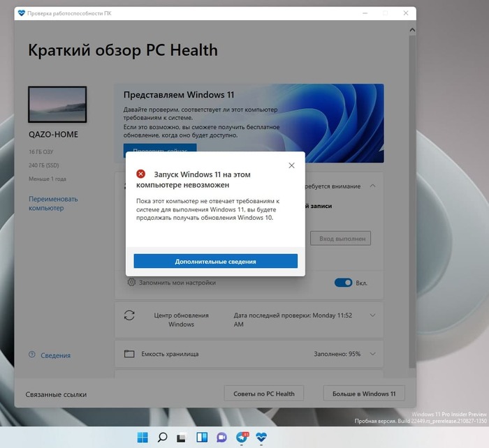The image size is (489, 448).
Task: Expand the Центр обновления Windows section
Action: (372, 315)
